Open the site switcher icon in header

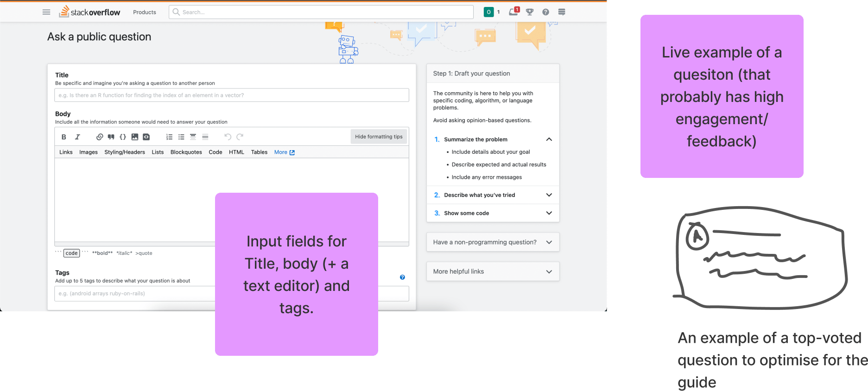(562, 12)
